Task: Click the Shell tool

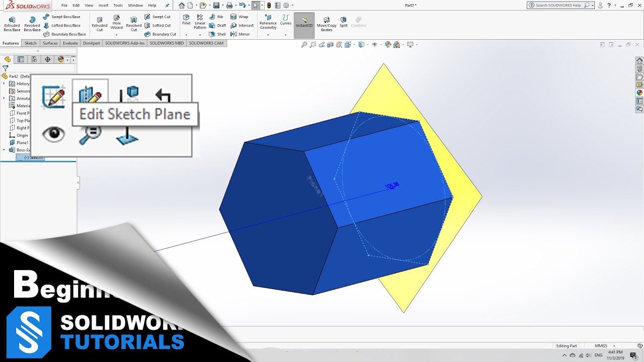Action: pyautogui.click(x=218, y=34)
